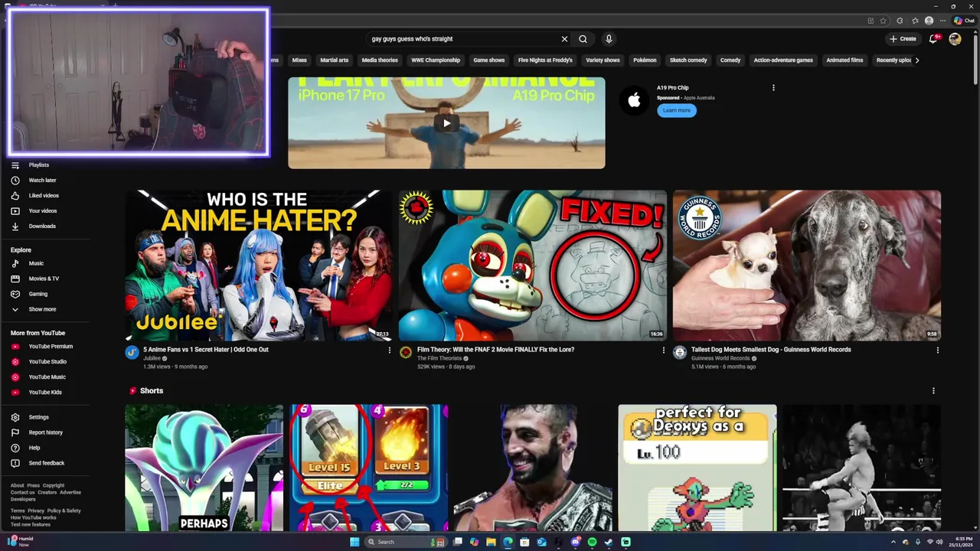This screenshot has height=551, width=980.
Task: Select the Pokémon chip
Action: (x=645, y=60)
